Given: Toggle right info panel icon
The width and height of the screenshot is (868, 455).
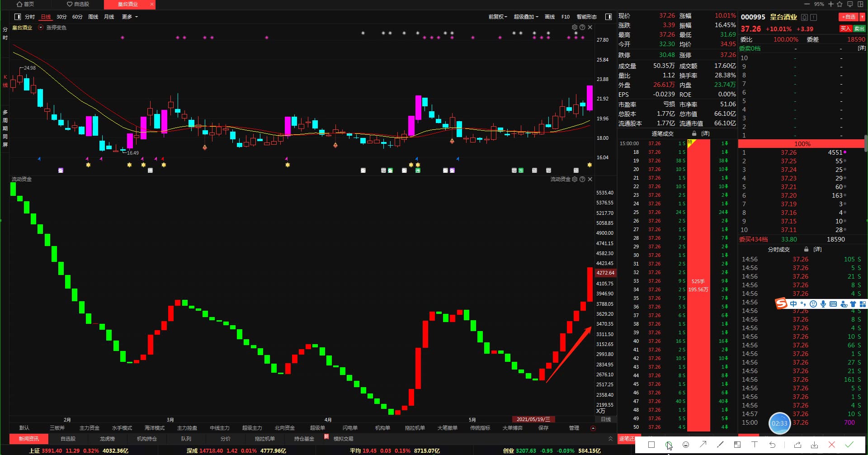Looking at the screenshot, I should [609, 17].
